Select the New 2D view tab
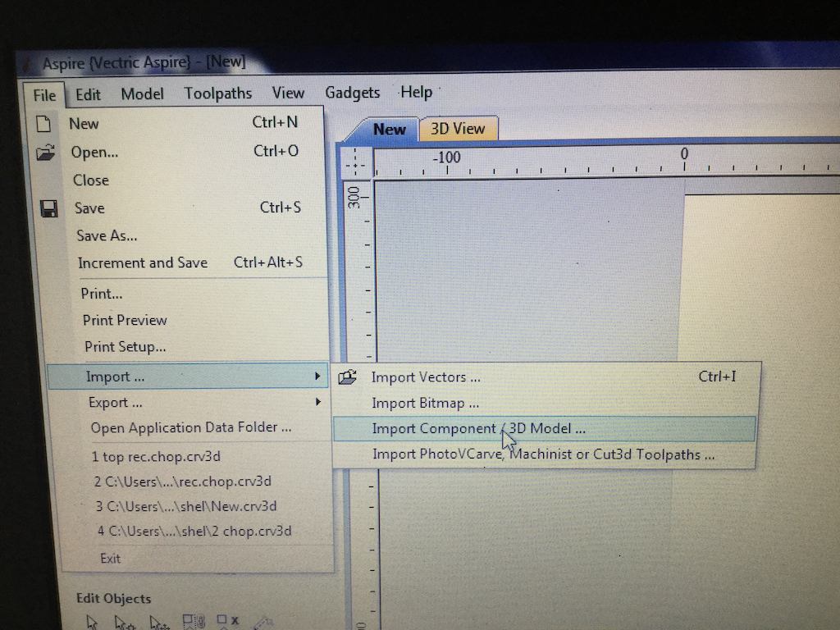 tap(390, 129)
